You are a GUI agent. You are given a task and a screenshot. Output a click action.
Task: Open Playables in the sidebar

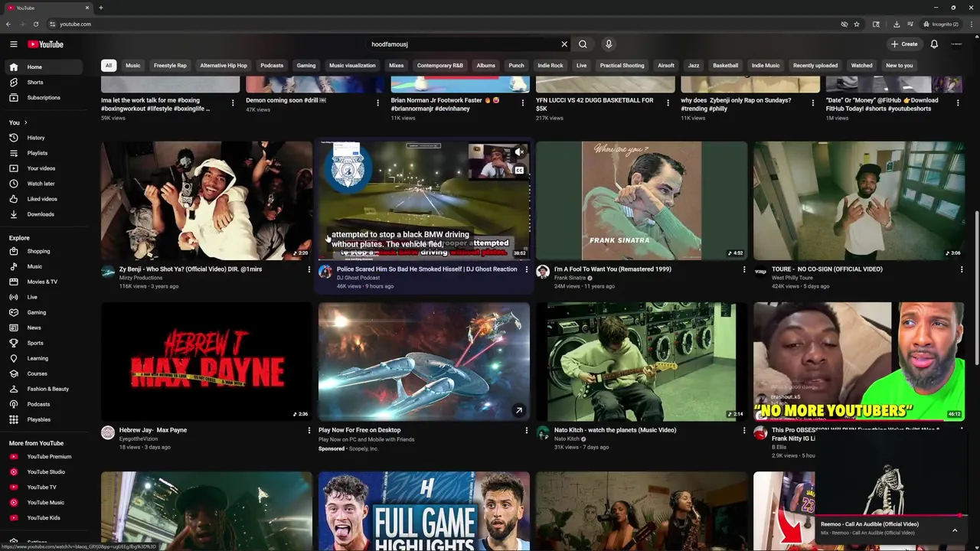click(38, 419)
